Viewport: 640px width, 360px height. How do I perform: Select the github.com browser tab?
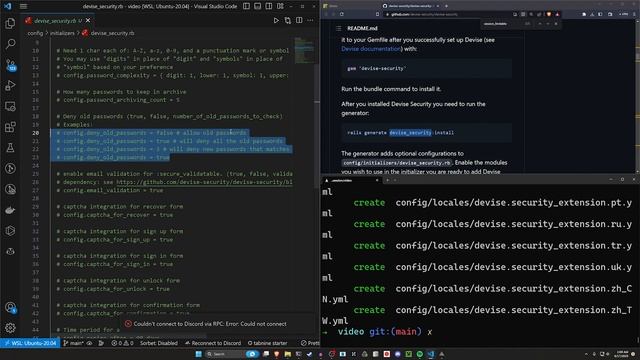coord(411,6)
